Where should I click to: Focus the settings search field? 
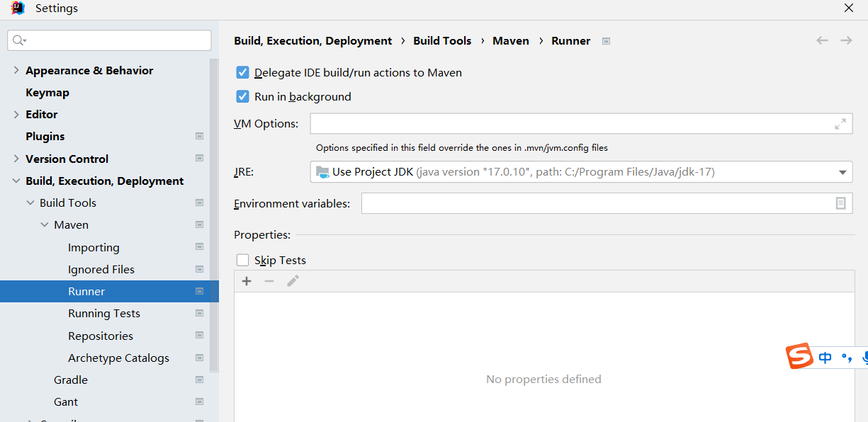pyautogui.click(x=109, y=40)
